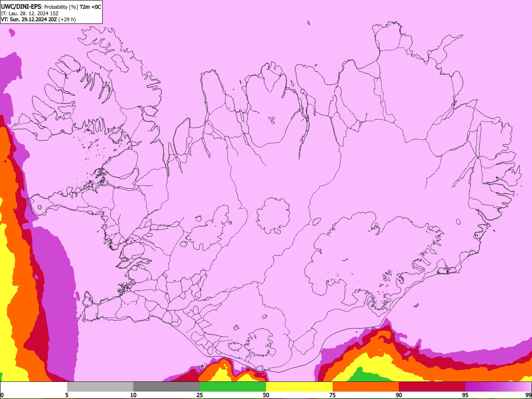Screen dimensions: 532x399
Task: Click the legend tick label '90'
Action: pos(399,395)
